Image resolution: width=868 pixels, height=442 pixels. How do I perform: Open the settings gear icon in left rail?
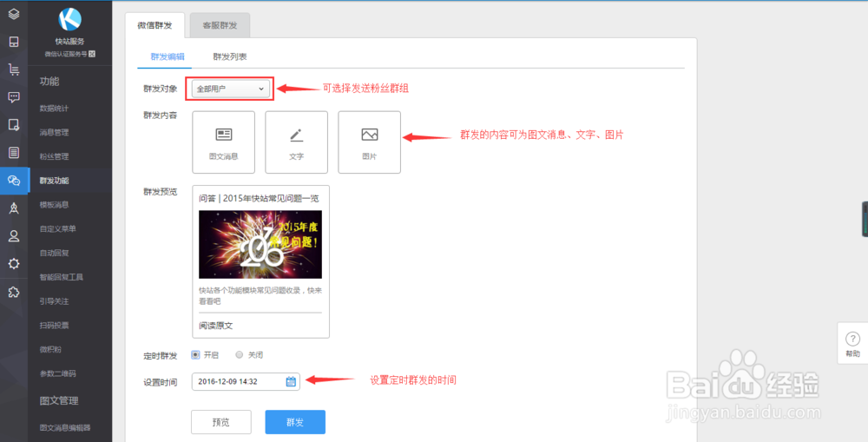14,264
